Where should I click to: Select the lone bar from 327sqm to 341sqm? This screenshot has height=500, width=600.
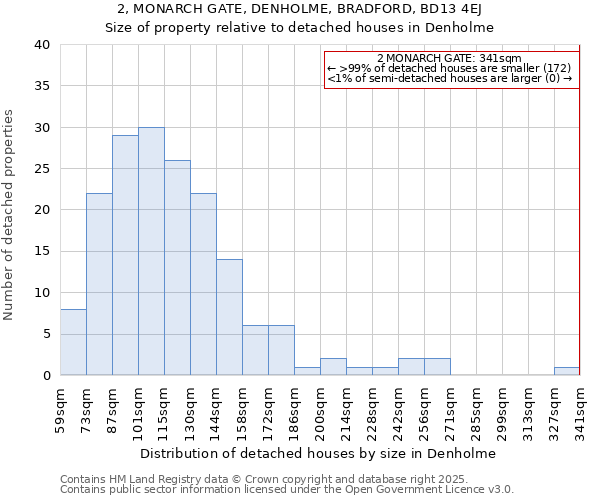click(x=567, y=371)
